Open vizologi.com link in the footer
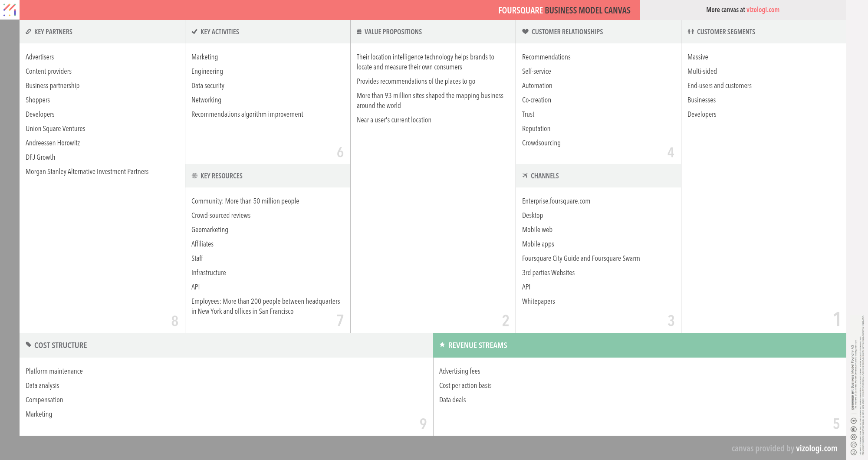This screenshot has width=868, height=460. pyautogui.click(x=816, y=448)
